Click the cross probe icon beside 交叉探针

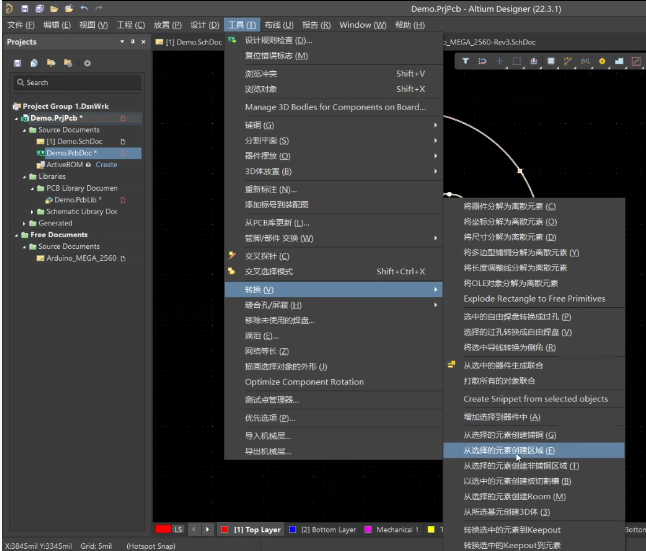[232, 256]
